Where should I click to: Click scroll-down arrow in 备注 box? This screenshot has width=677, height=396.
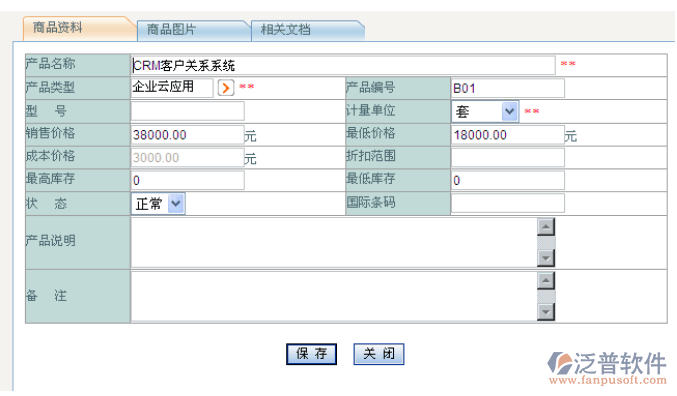pyautogui.click(x=546, y=311)
